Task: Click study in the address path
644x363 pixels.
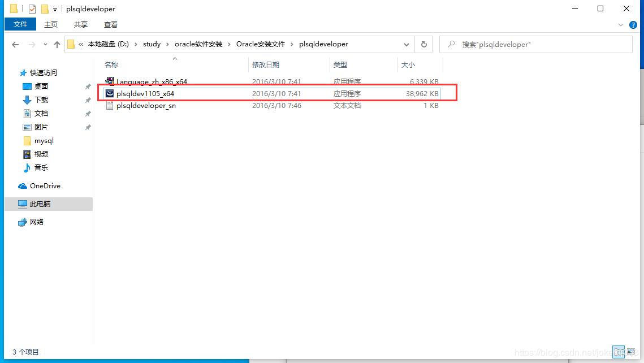Action: (x=152, y=44)
